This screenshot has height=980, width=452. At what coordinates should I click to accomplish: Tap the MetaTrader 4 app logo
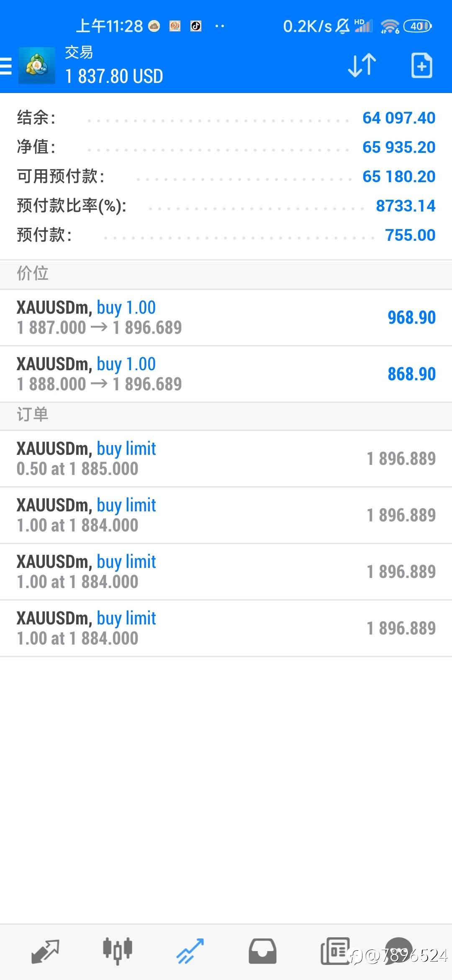(37, 66)
